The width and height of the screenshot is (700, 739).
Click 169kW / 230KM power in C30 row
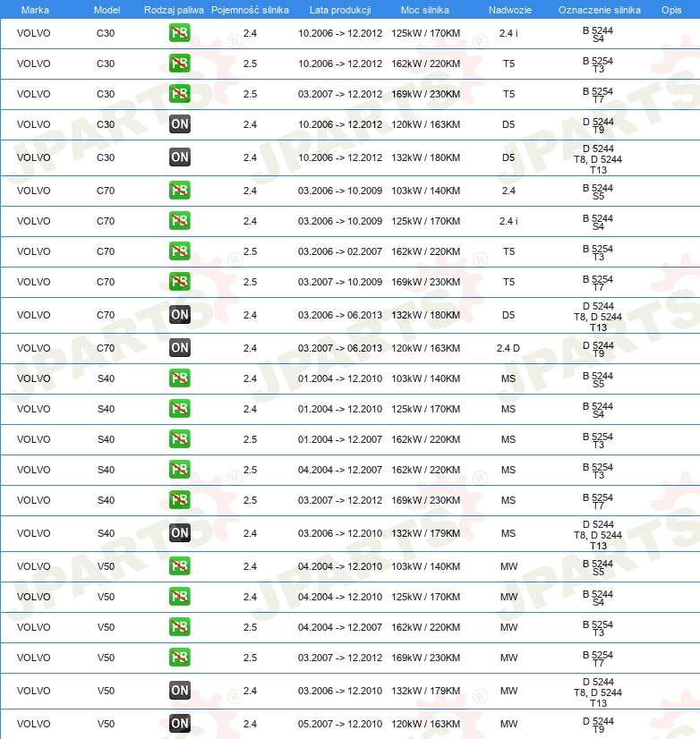[x=425, y=94]
